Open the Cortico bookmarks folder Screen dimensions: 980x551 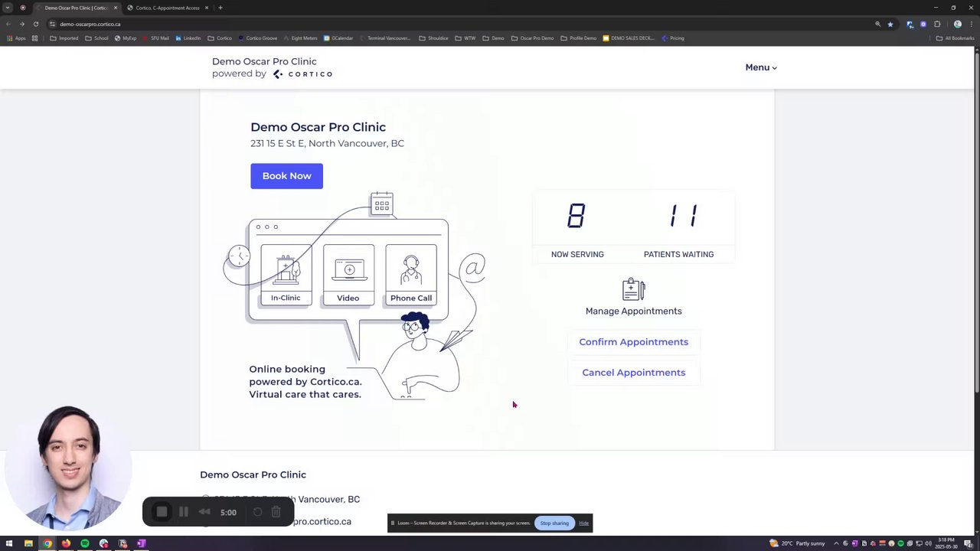(220, 38)
